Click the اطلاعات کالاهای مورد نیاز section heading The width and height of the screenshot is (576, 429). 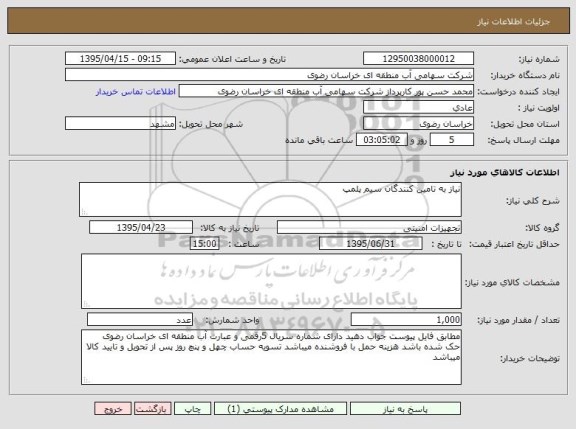[504, 173]
